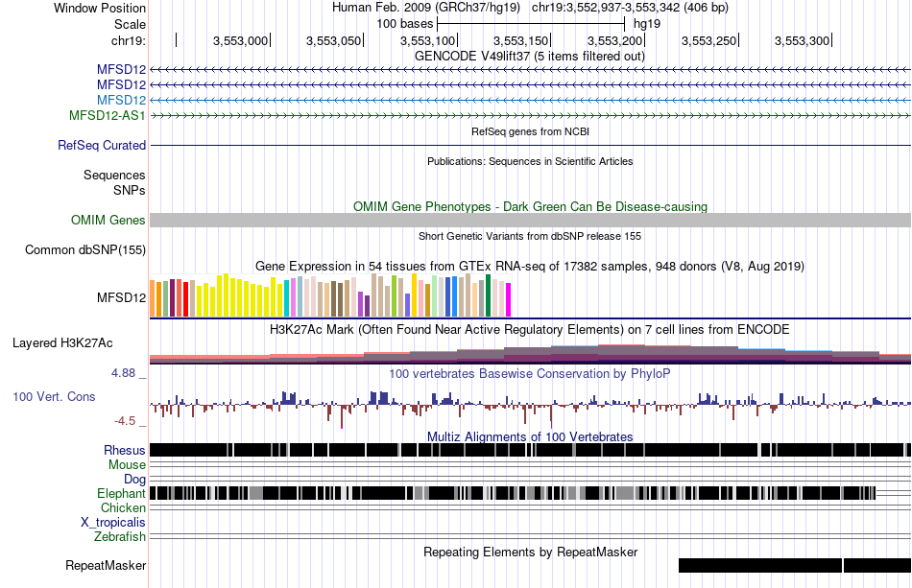The width and height of the screenshot is (912, 588).
Task: Click the Dog alignment label
Action: (x=135, y=479)
